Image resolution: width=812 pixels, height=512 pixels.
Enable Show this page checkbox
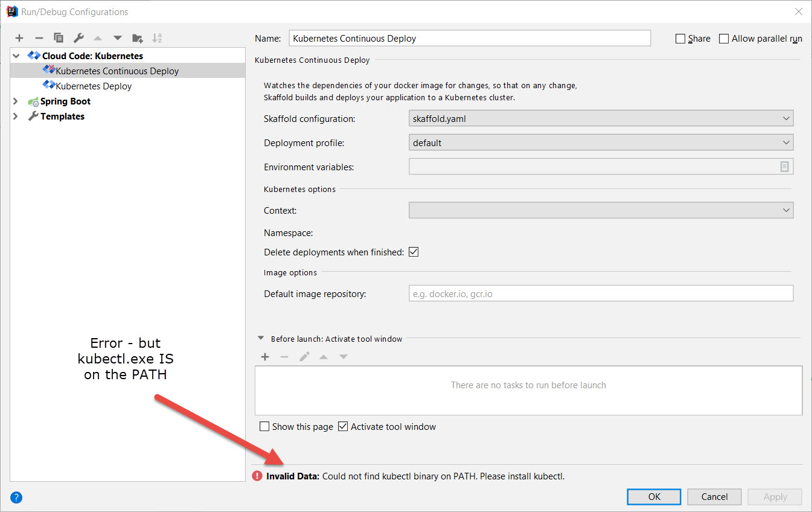pos(264,426)
